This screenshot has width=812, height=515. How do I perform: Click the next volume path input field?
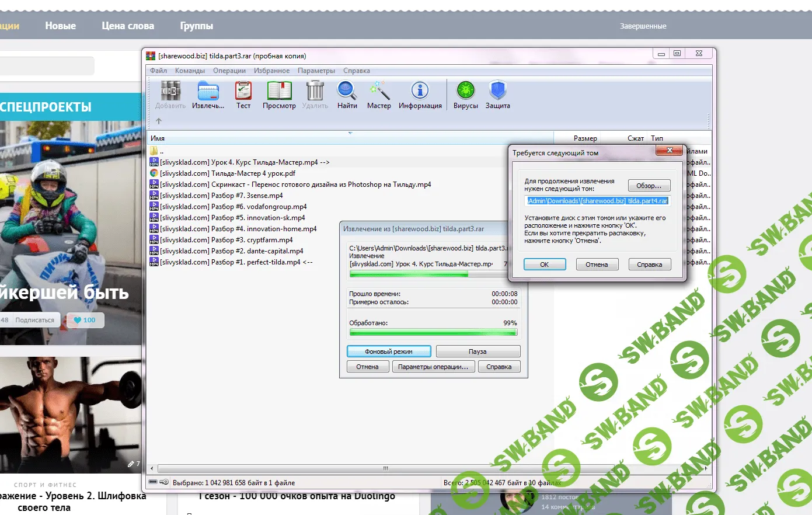[597, 201]
